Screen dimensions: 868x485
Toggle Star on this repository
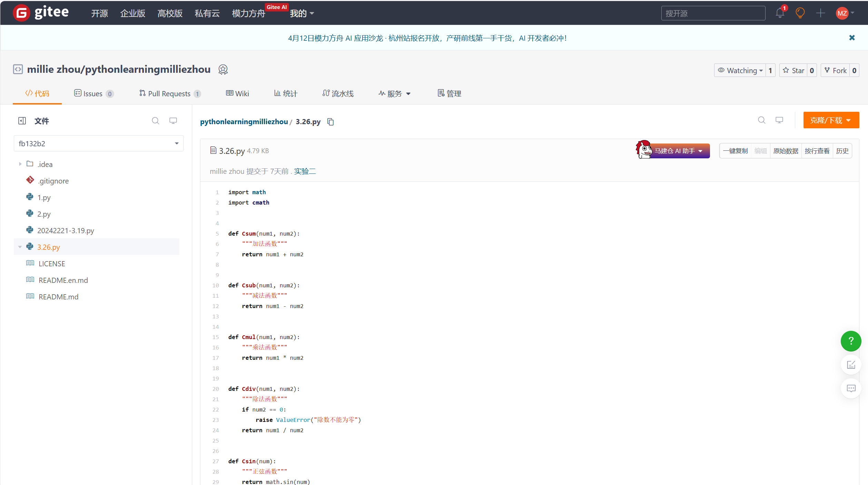(x=793, y=70)
